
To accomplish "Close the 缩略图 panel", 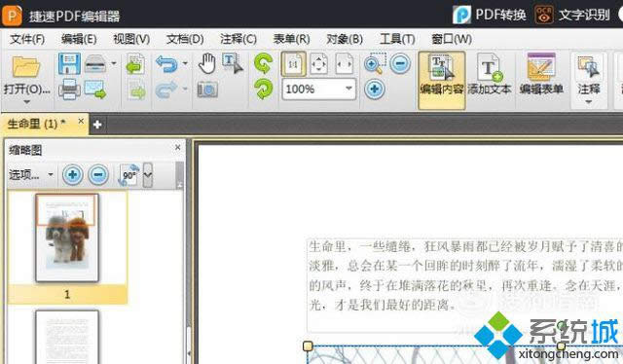I will coord(177,147).
